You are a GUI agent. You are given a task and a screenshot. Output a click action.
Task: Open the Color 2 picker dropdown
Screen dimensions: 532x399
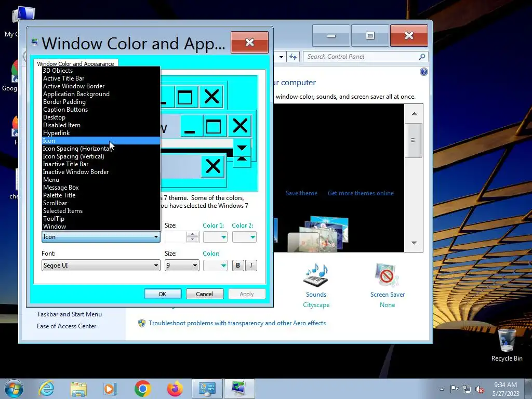point(244,237)
